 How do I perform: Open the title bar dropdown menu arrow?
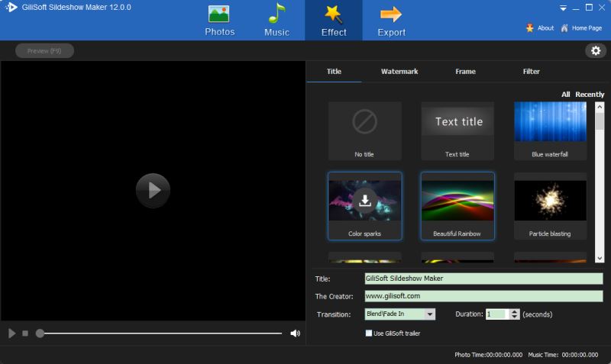point(563,8)
